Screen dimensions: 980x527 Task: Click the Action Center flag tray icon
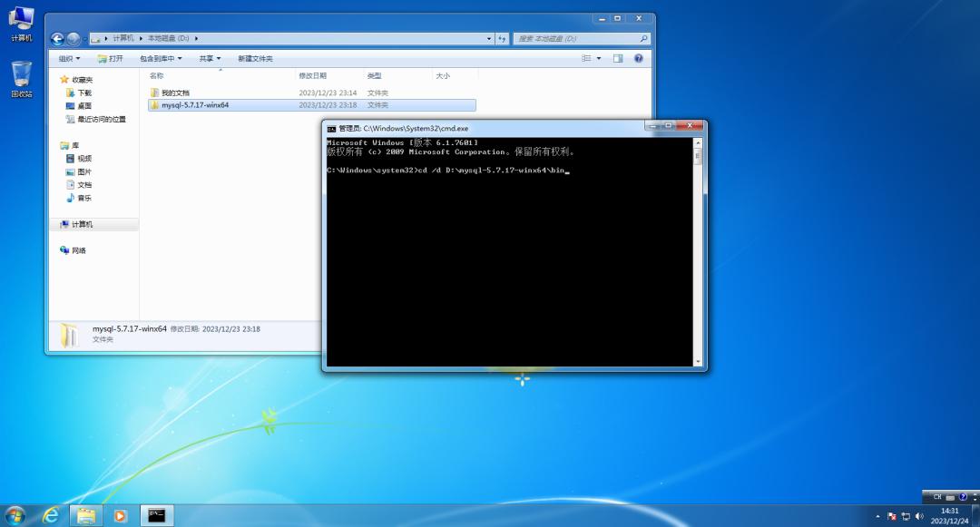click(x=892, y=516)
